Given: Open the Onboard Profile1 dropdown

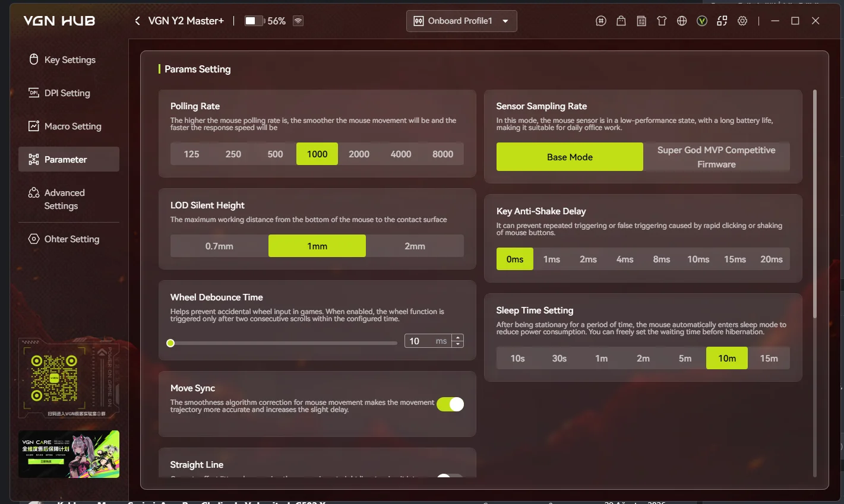Looking at the screenshot, I should pos(461,21).
